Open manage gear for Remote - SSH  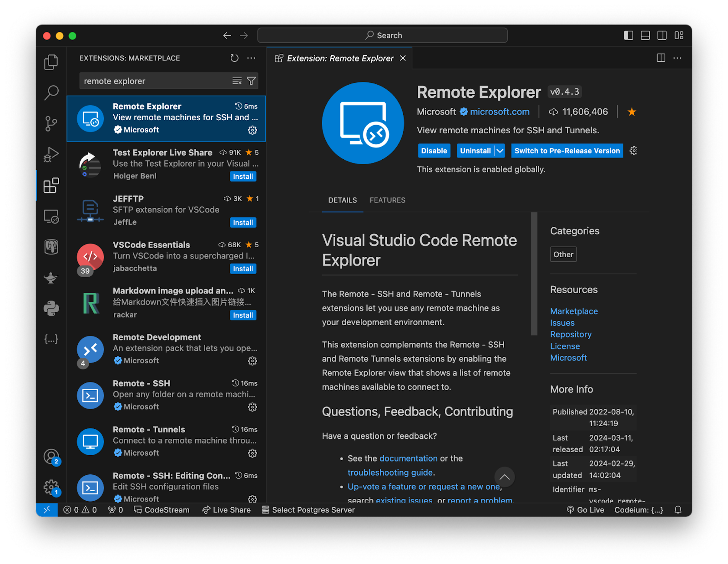pos(253,407)
